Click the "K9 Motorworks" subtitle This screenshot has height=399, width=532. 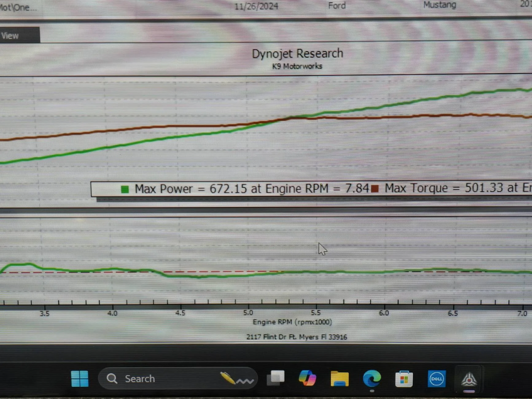pos(297,66)
